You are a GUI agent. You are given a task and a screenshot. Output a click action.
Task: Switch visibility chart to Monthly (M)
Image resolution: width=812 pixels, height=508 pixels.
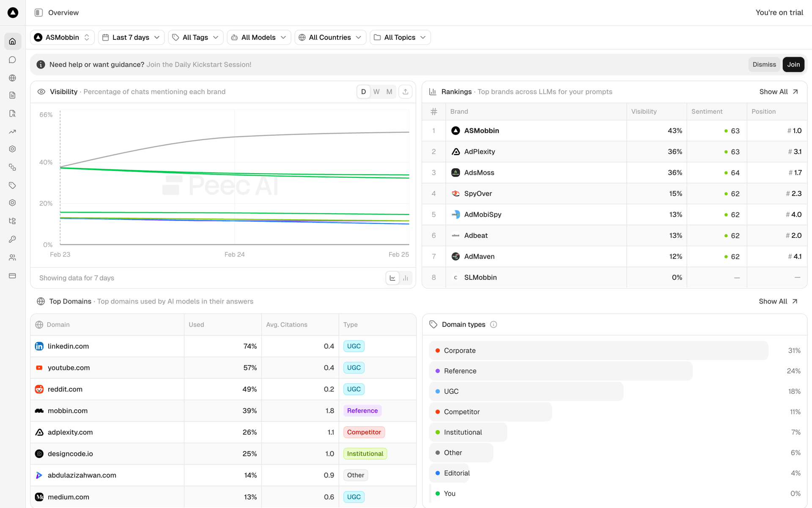[x=390, y=92]
